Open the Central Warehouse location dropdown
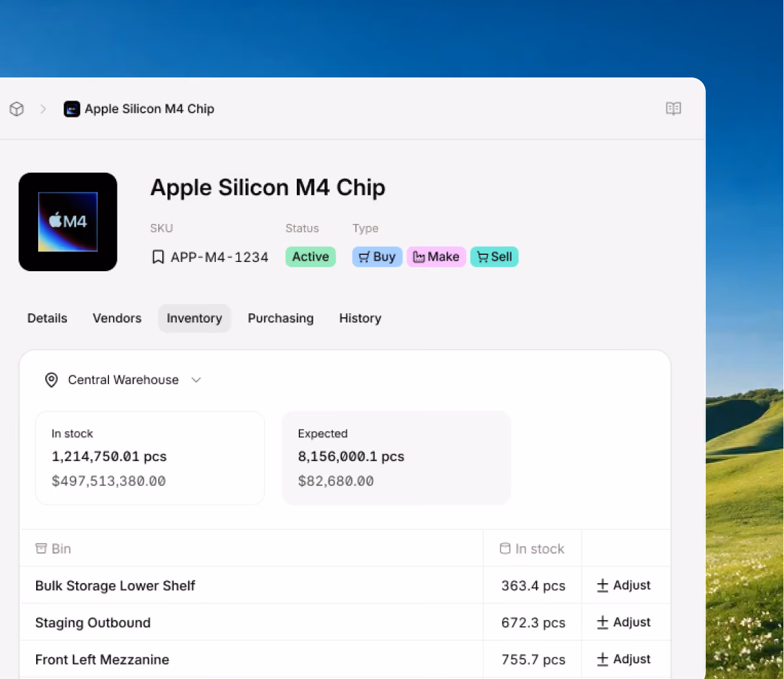 123,380
